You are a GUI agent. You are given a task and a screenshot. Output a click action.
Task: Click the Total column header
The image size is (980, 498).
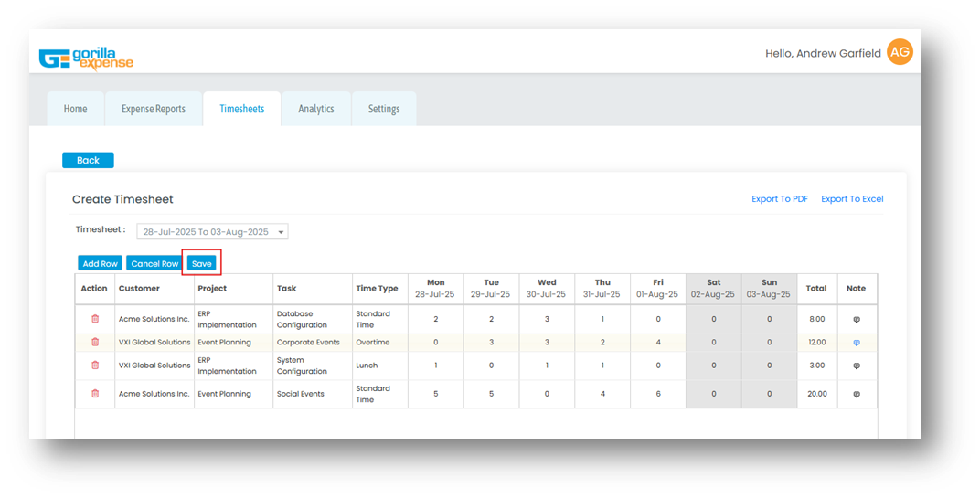point(817,289)
